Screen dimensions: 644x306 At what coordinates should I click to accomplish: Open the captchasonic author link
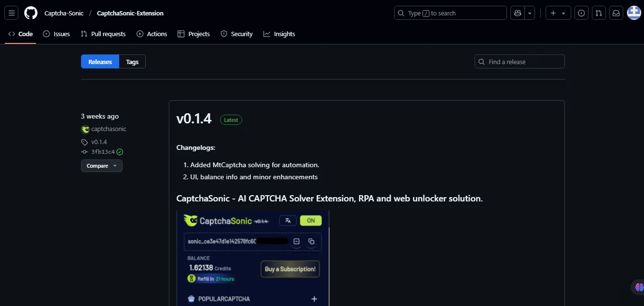click(x=109, y=129)
